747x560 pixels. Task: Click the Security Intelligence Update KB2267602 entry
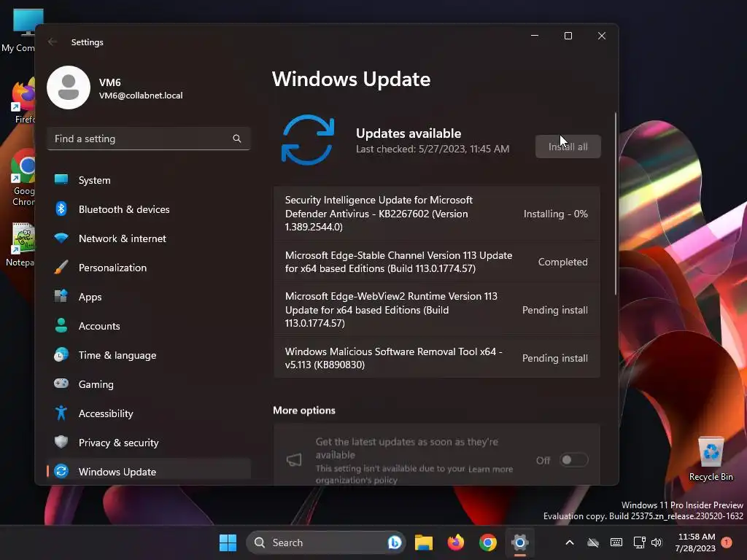tap(436, 214)
